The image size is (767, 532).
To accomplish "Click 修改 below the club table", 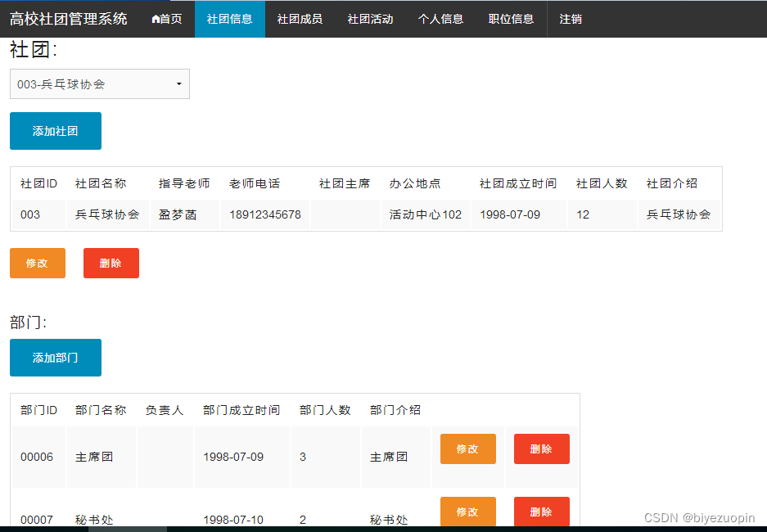I will (x=38, y=263).
